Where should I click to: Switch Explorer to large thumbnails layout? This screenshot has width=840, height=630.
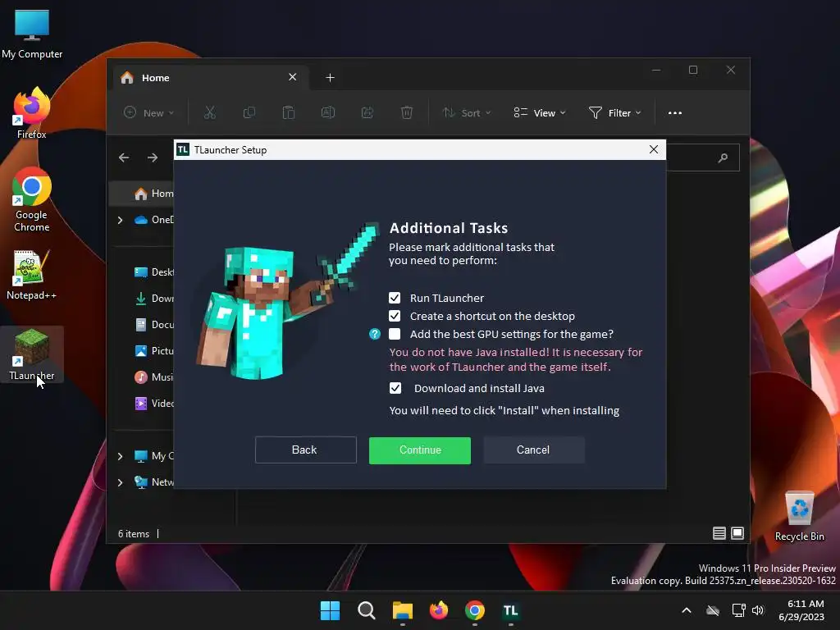(x=737, y=533)
